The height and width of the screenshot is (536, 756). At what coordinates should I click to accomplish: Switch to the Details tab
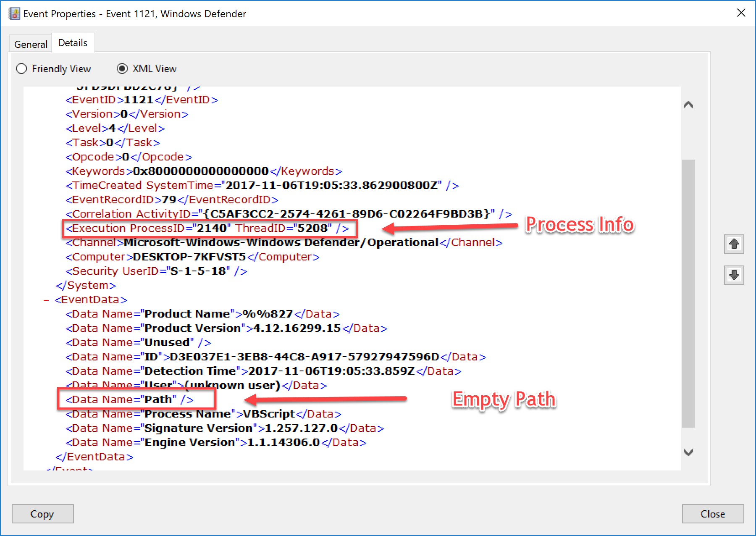pos(73,43)
